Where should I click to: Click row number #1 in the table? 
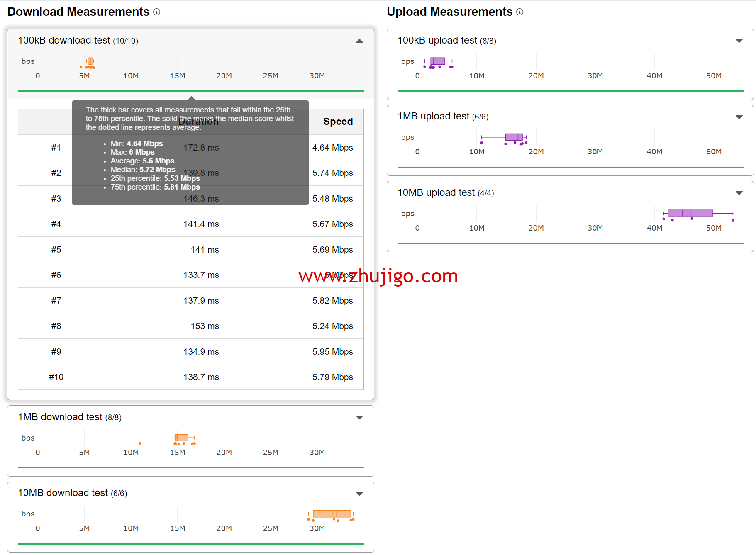coord(56,148)
